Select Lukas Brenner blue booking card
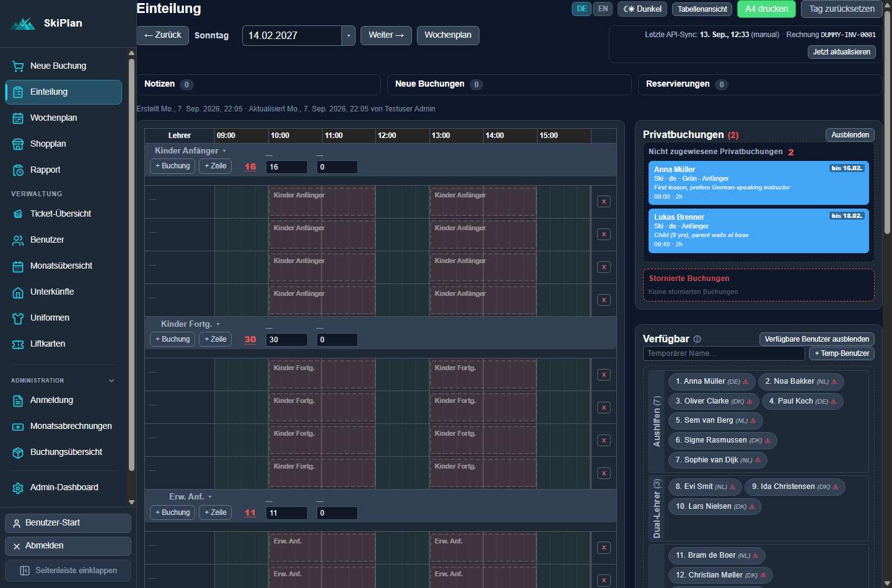 click(759, 231)
